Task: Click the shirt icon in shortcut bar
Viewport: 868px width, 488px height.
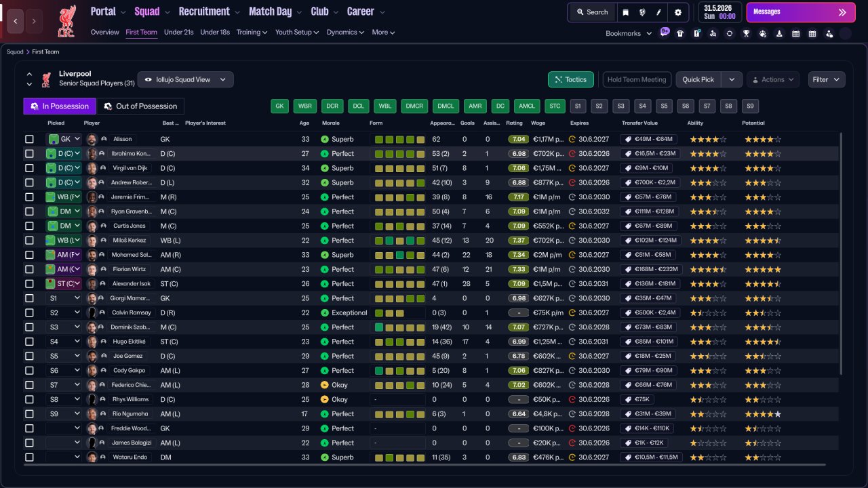Action: tap(680, 33)
